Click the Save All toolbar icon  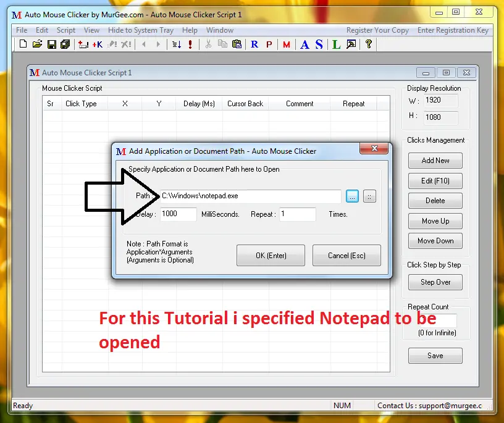65,44
